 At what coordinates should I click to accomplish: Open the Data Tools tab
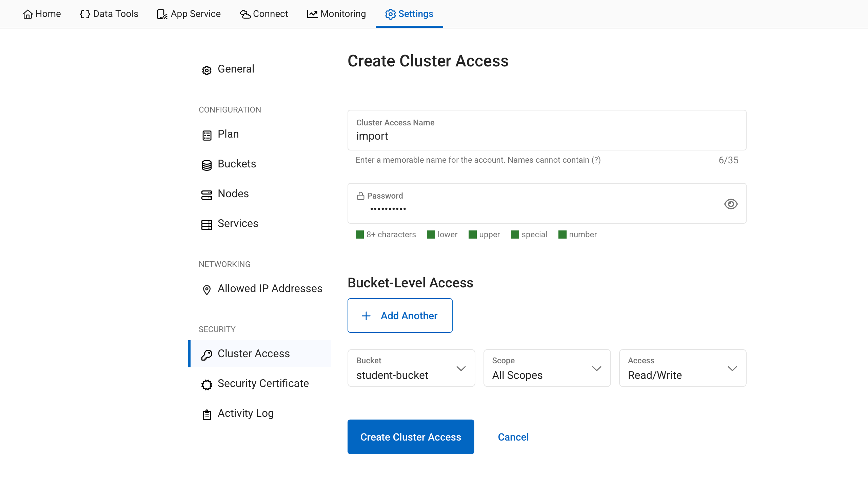coord(109,14)
